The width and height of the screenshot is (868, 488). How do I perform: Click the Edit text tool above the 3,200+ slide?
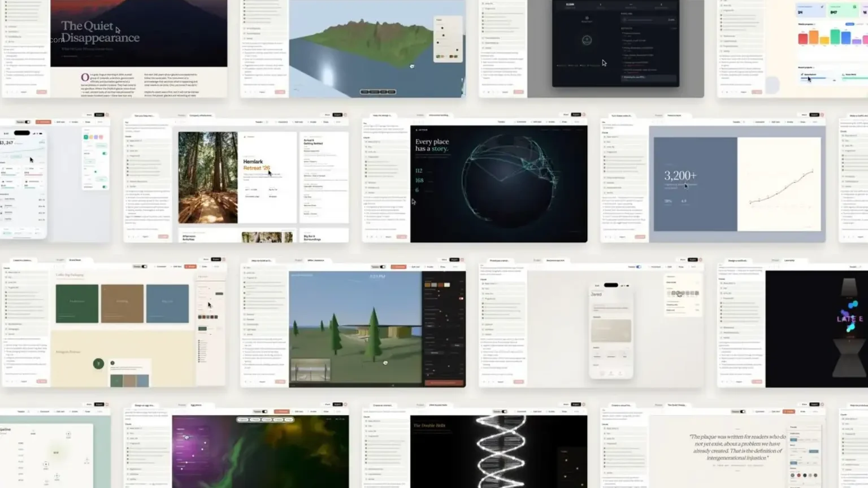pyautogui.click(x=775, y=122)
